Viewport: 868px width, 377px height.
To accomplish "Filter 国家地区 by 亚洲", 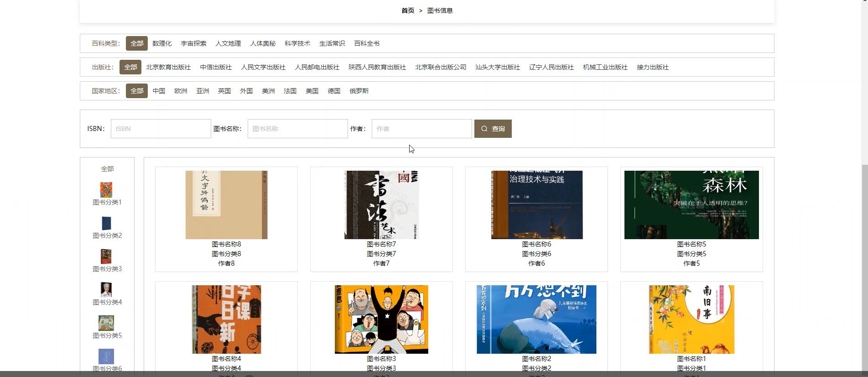I will click(203, 91).
